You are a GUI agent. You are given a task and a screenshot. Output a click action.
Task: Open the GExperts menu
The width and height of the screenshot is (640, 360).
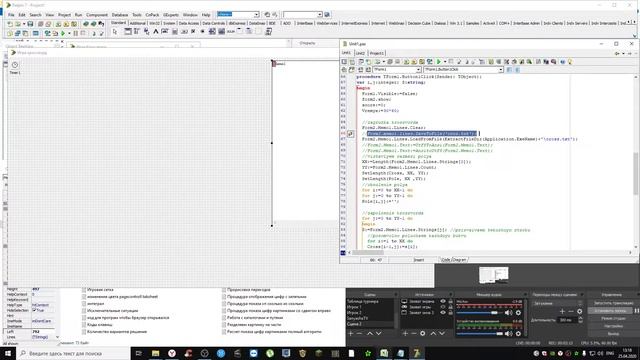(x=171, y=15)
